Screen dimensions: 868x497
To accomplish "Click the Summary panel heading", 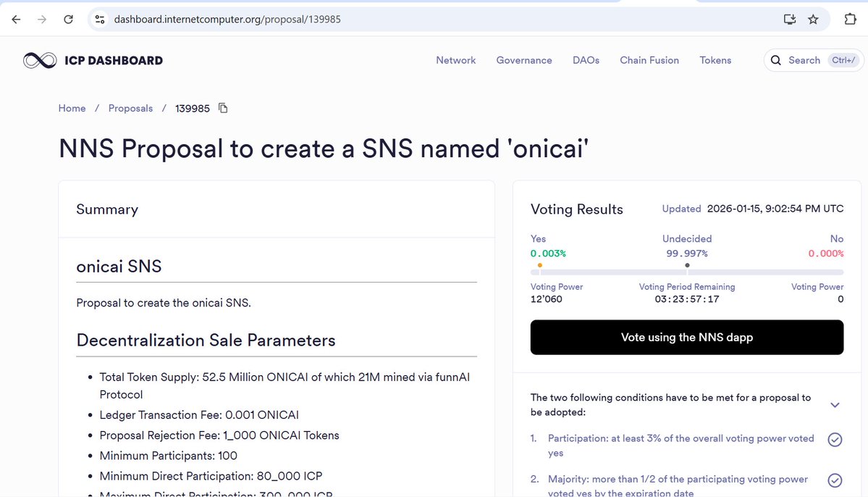I will [x=107, y=209].
